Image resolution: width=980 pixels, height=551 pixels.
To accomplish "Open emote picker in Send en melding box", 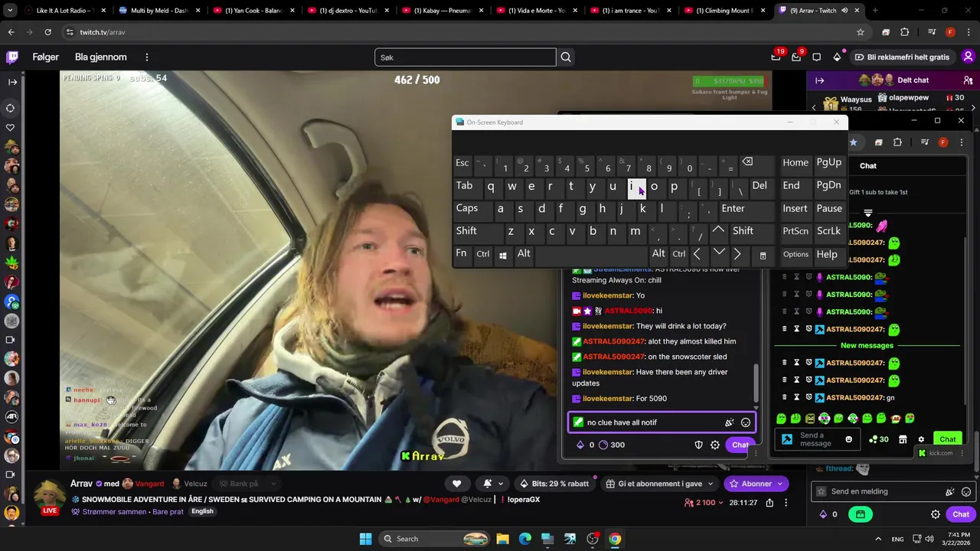I will (x=966, y=492).
